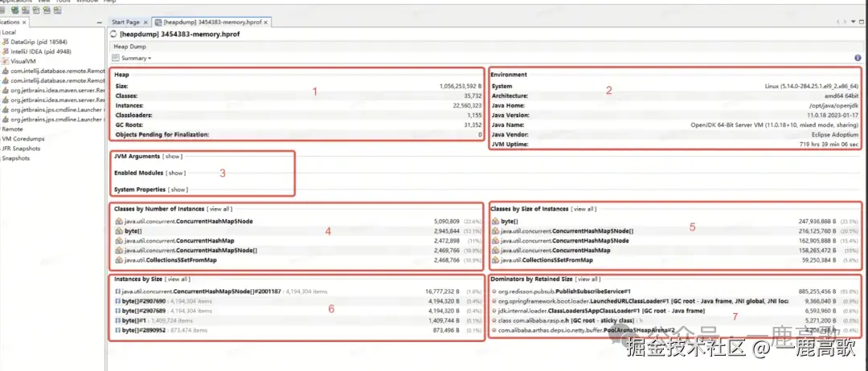Click the blue info icon at right of Summary bar

pyautogui.click(x=858, y=58)
